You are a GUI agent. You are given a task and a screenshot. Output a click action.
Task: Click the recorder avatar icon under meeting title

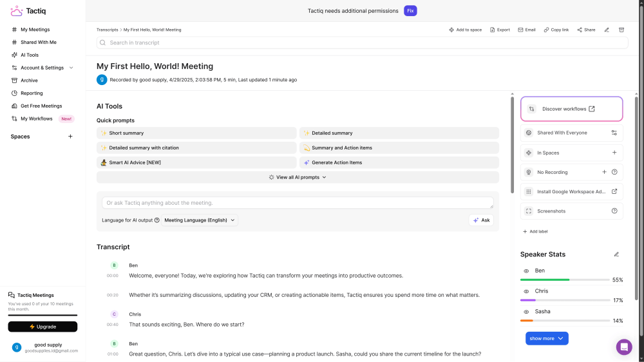102,80
